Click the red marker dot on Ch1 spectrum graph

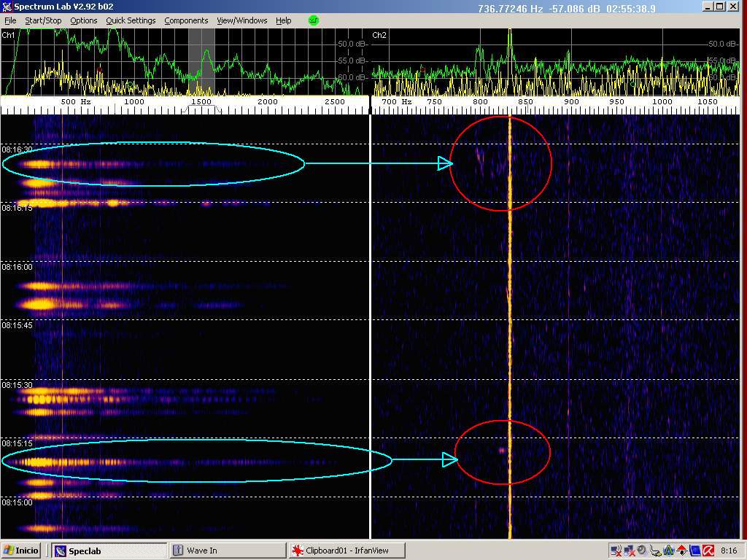[x=100, y=69]
